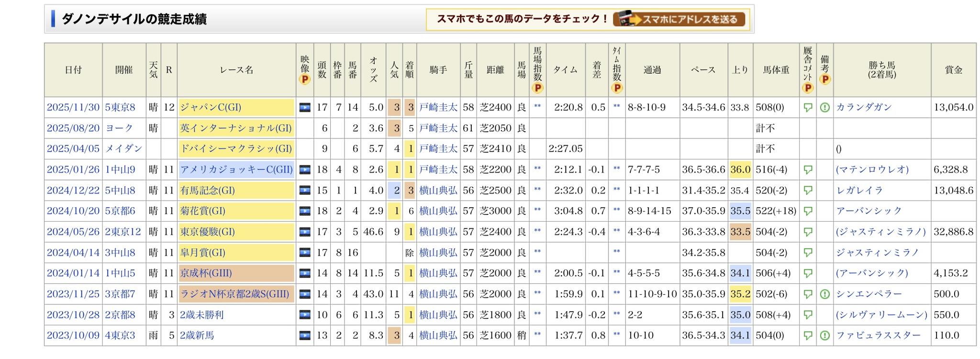Open the 東京優駿(GI) race link
980x359 pixels.
(x=207, y=232)
